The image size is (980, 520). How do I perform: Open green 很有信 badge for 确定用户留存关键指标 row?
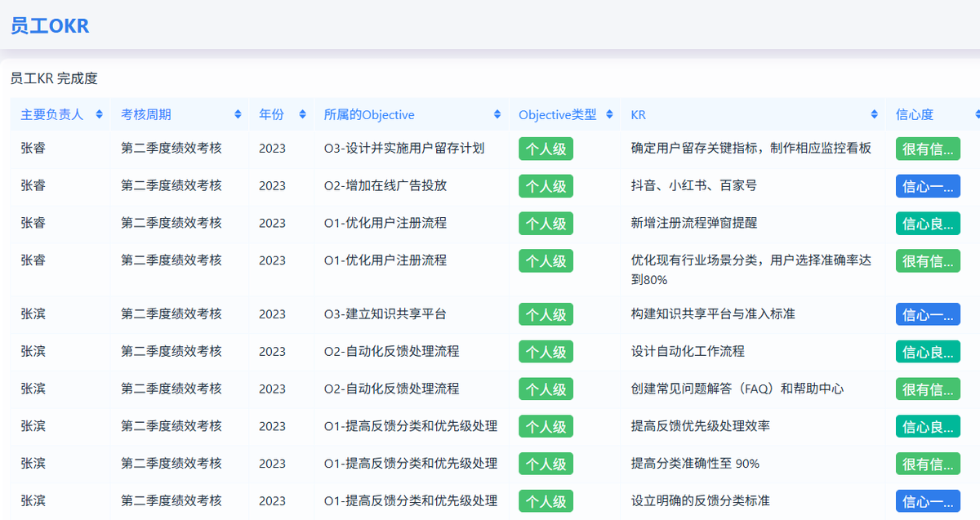[928, 149]
